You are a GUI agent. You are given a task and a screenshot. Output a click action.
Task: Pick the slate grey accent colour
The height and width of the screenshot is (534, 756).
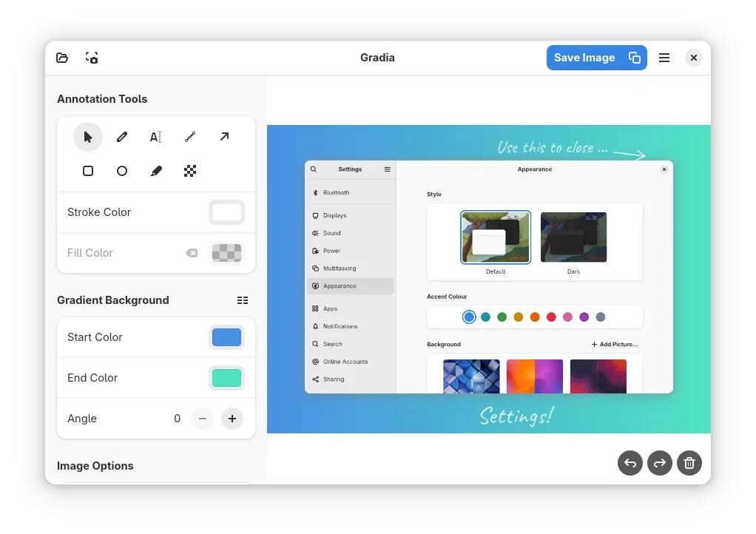[600, 317]
